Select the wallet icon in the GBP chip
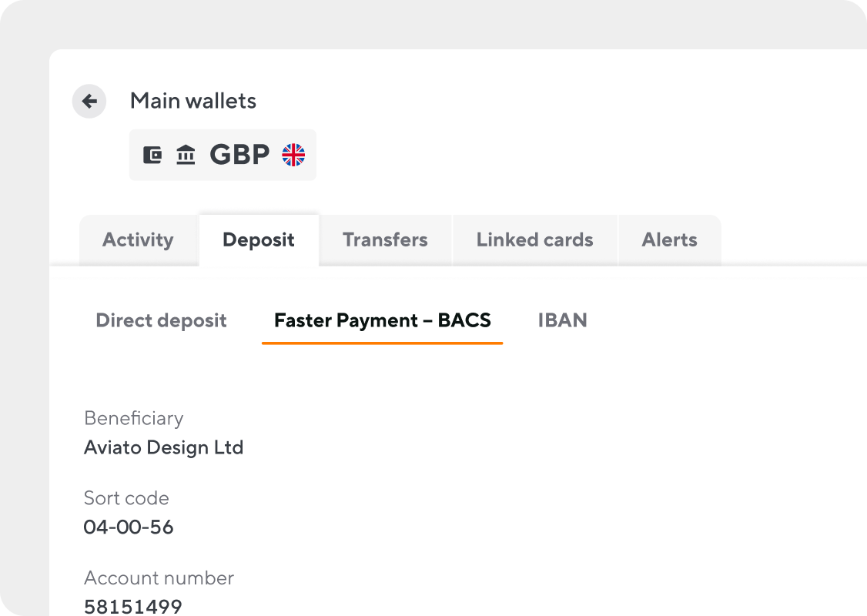867x616 pixels. pyautogui.click(x=154, y=154)
